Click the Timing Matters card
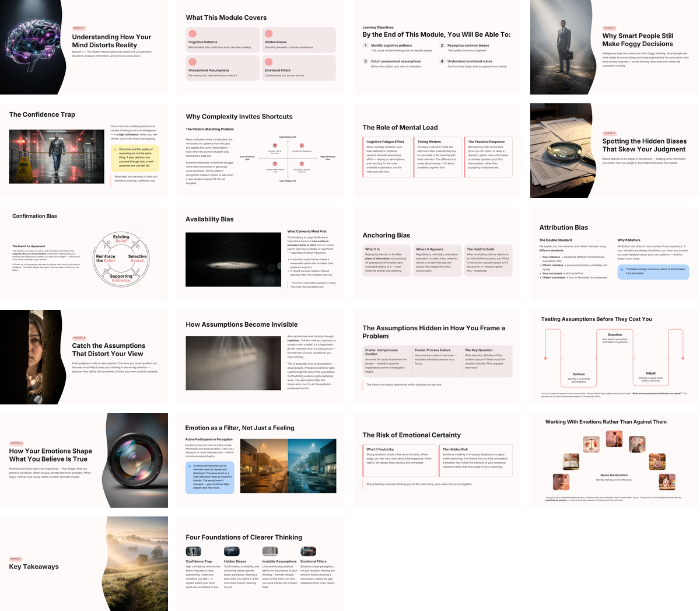 point(437,157)
